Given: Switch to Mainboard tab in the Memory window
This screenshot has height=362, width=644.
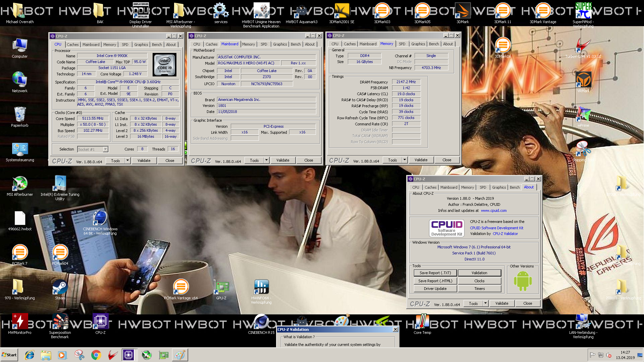Looking at the screenshot, I should click(x=368, y=44).
